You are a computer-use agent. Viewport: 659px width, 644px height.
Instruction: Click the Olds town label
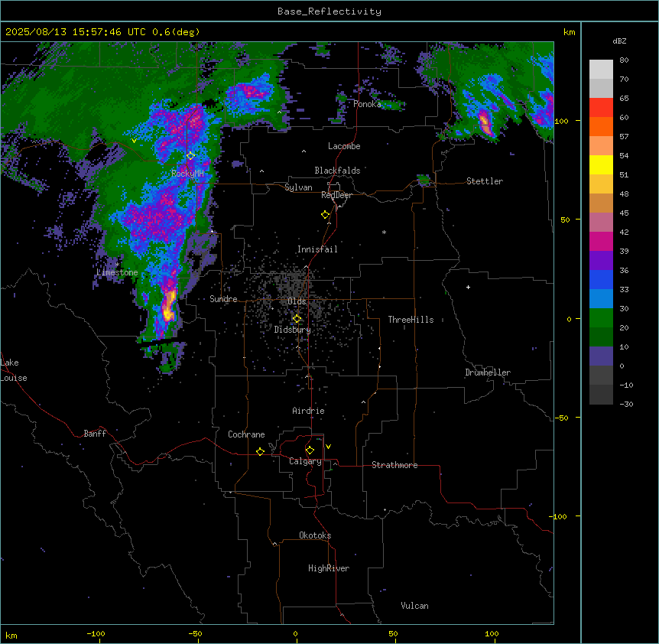pos(297,301)
